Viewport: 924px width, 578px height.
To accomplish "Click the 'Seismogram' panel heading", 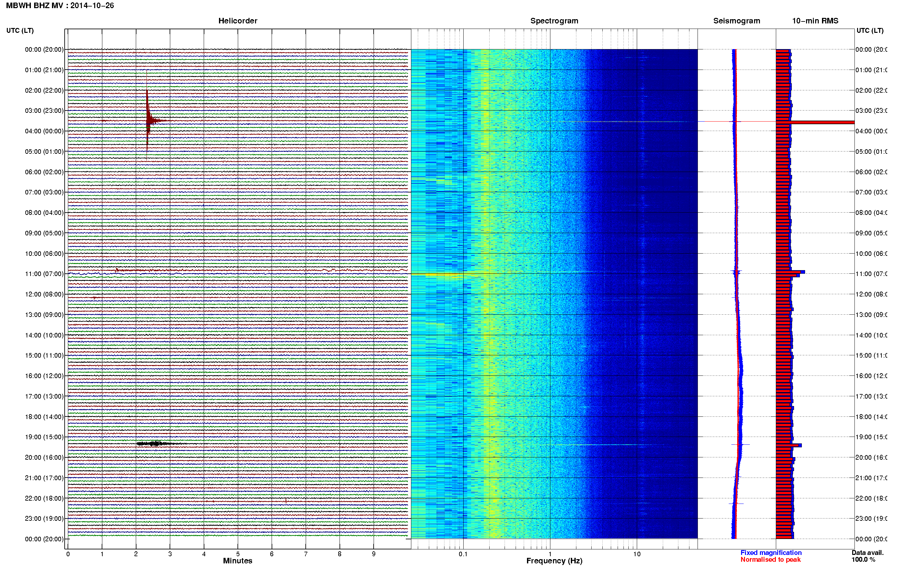I will [737, 21].
